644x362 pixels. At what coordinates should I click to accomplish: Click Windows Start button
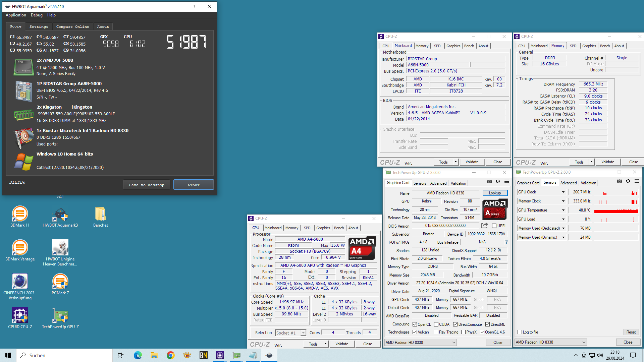(x=8, y=355)
